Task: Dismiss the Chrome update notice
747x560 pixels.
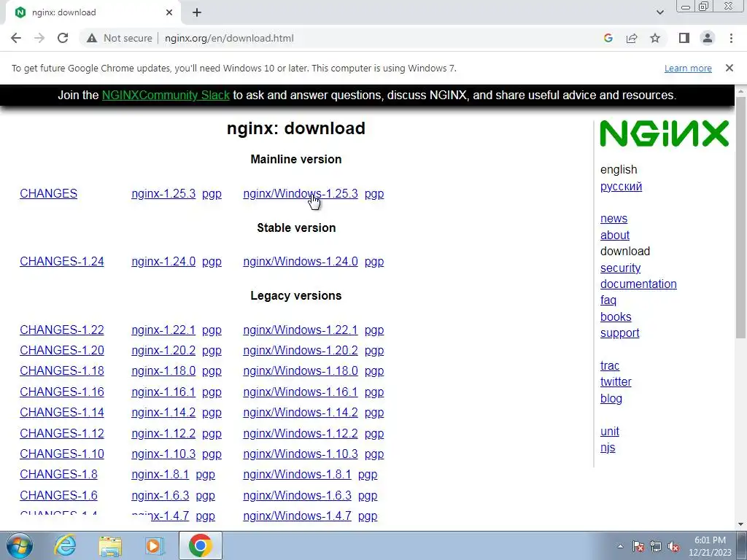Action: (729, 68)
